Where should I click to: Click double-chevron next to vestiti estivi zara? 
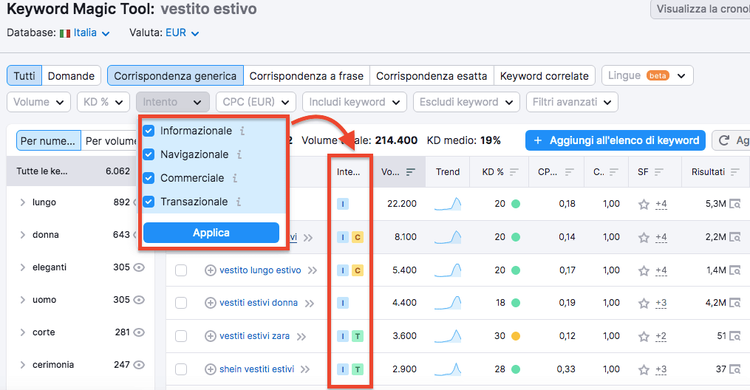click(301, 337)
